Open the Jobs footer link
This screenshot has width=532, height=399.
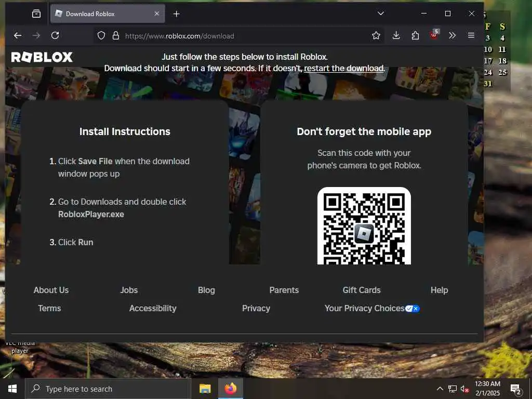tap(129, 290)
